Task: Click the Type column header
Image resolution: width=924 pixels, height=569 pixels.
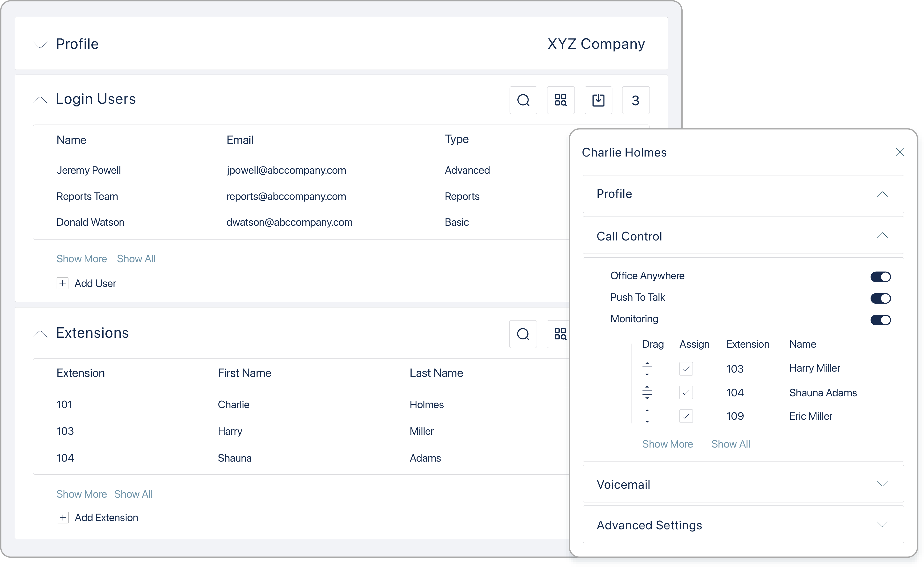Action: coord(457,139)
